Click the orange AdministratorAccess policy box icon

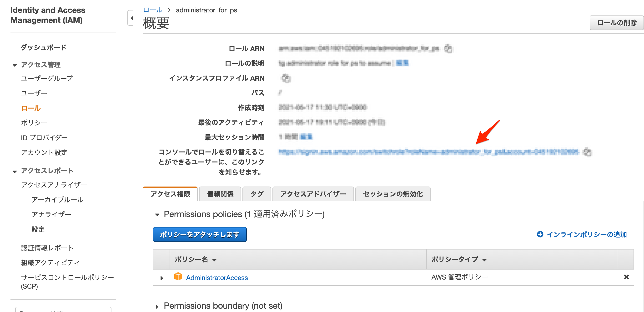point(178,277)
